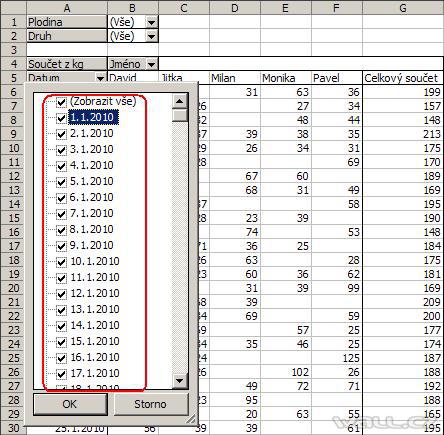Viewport: 444px width, 435px height.
Task: Toggle the 6.1.2010 checkbox
Action: (x=61, y=198)
